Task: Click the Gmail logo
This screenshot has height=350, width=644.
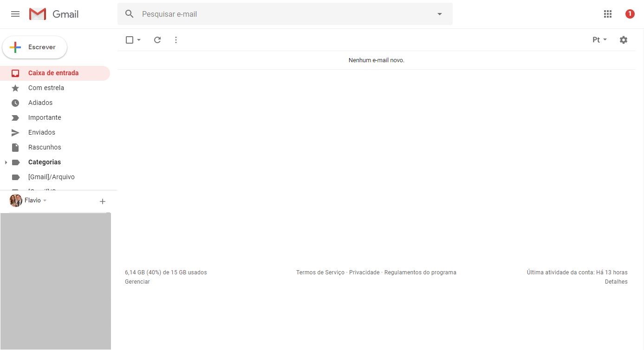Action: point(52,14)
